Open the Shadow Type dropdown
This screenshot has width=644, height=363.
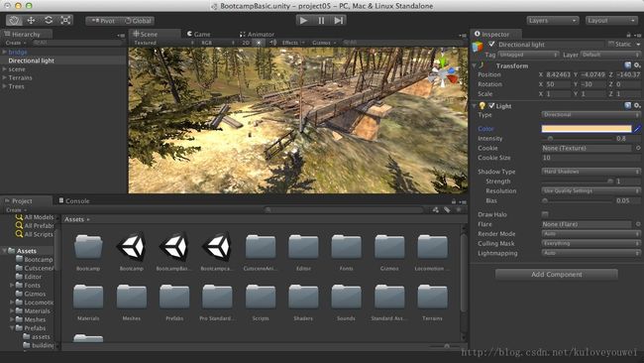pyautogui.click(x=591, y=172)
